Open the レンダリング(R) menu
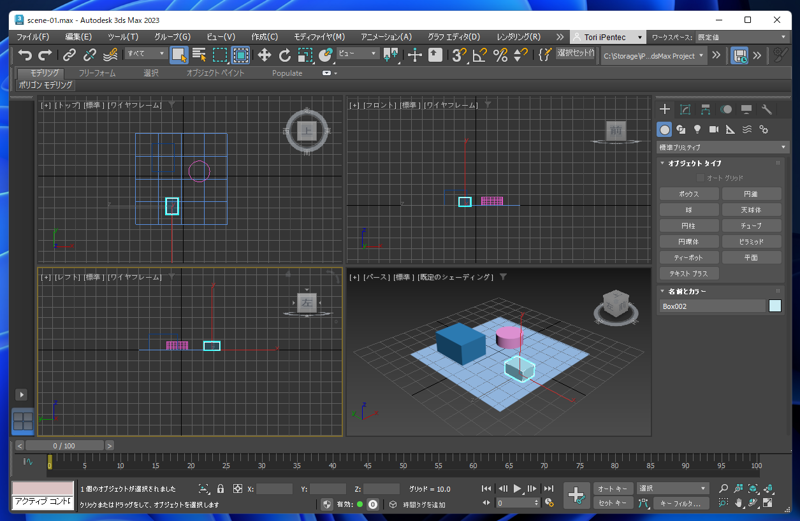Image resolution: width=800 pixels, height=521 pixels. click(518, 37)
